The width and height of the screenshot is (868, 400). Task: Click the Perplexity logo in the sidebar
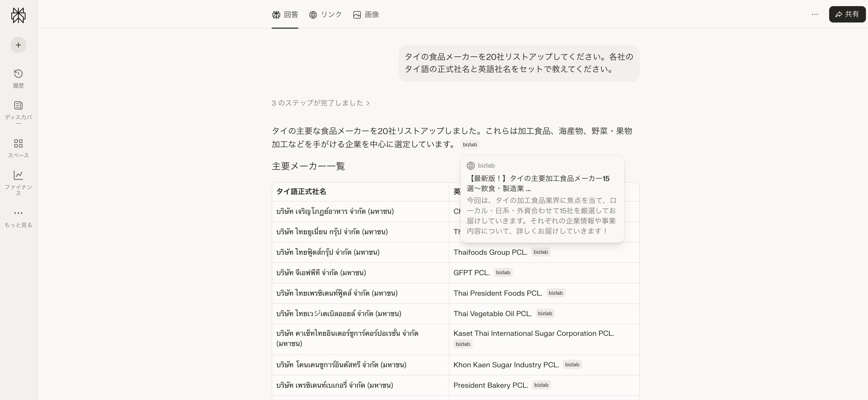pyautogui.click(x=18, y=15)
